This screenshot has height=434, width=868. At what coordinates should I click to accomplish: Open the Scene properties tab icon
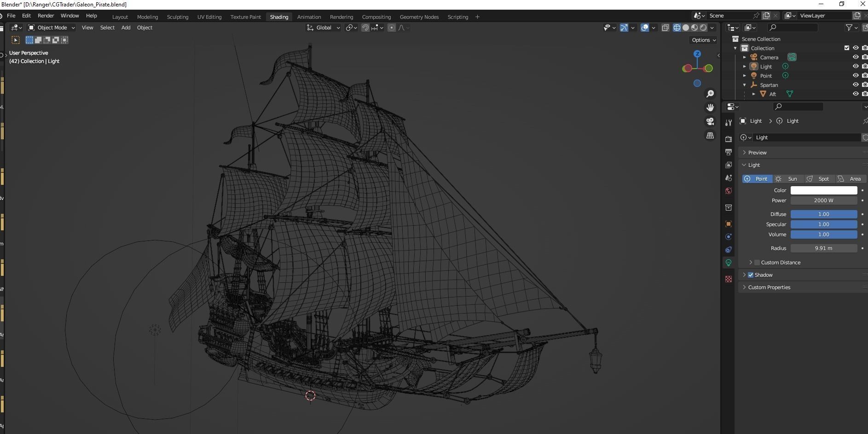pyautogui.click(x=728, y=178)
